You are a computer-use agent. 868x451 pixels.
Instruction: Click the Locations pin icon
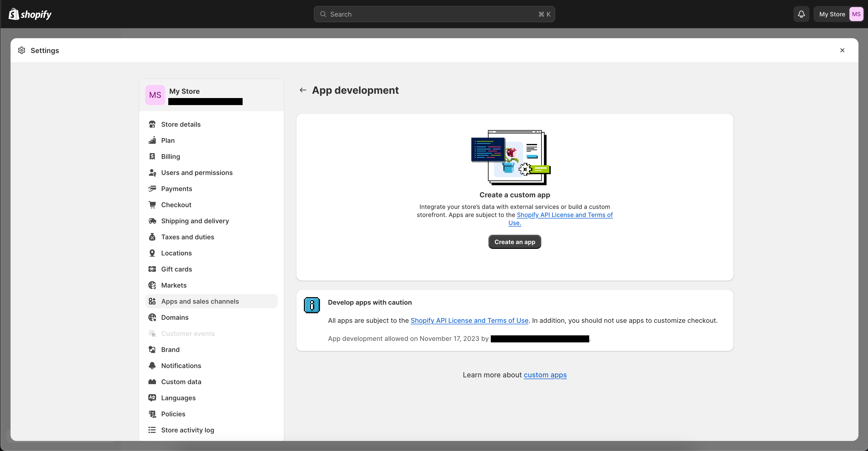(153, 253)
